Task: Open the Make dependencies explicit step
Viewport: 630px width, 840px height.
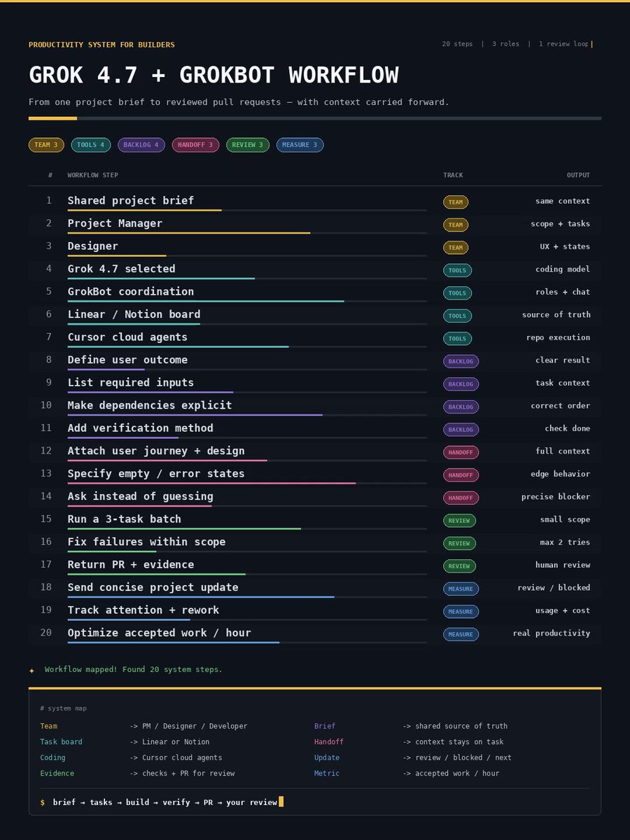Action: click(x=150, y=405)
